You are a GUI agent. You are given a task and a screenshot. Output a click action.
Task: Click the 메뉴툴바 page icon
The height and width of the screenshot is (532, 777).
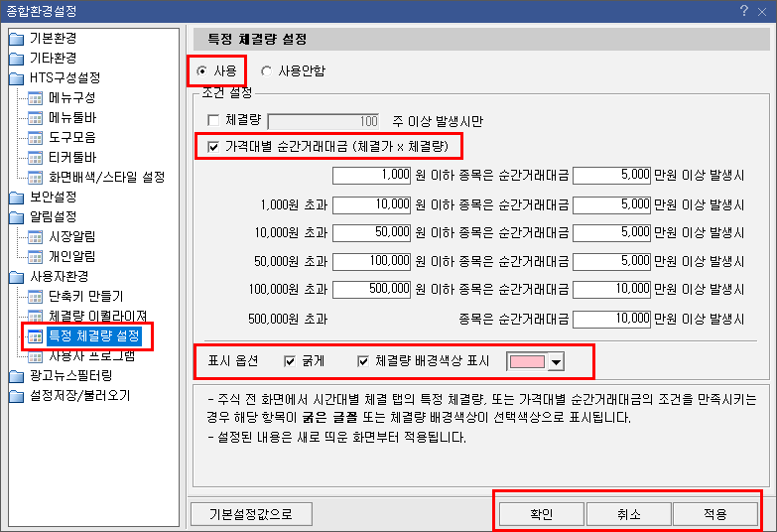[x=35, y=118]
